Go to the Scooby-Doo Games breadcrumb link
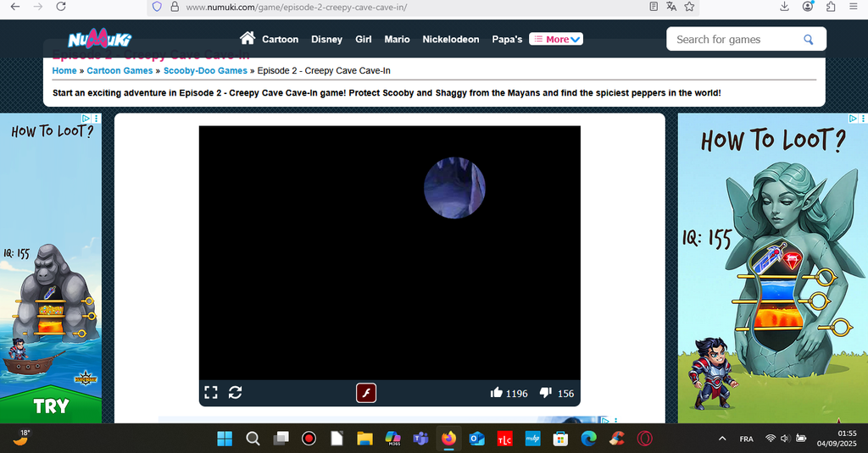The height and width of the screenshot is (453, 868). 205,70
